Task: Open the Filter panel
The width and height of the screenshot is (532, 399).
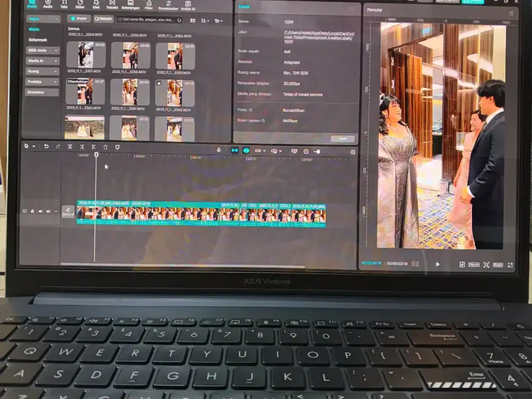Action: (x=148, y=5)
